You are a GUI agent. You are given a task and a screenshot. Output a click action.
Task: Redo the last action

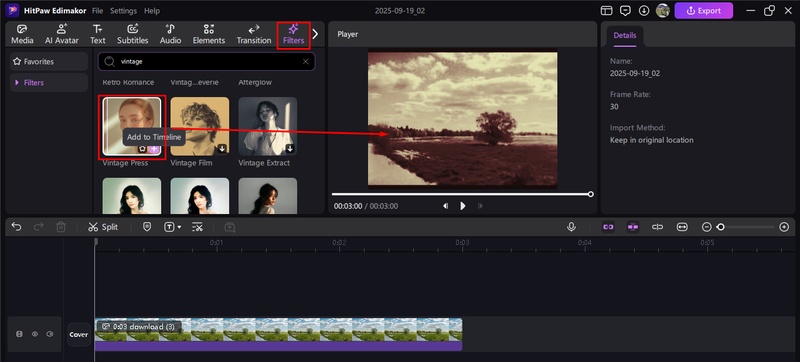[39, 227]
